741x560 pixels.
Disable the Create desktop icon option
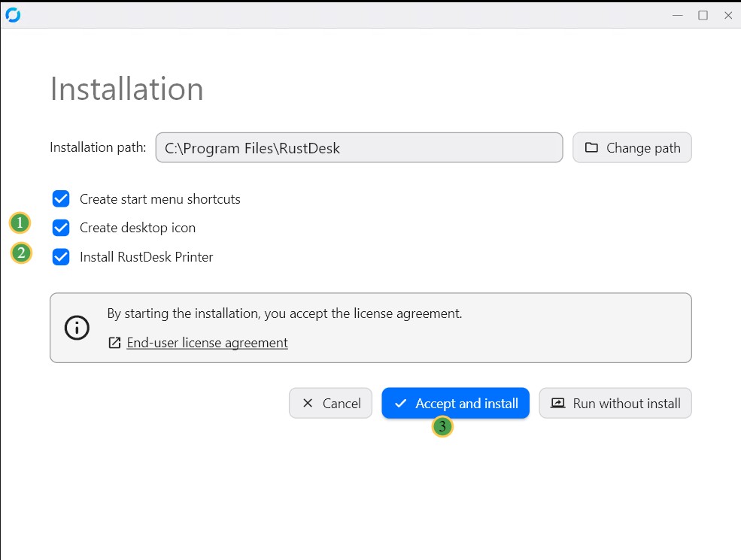click(x=61, y=227)
